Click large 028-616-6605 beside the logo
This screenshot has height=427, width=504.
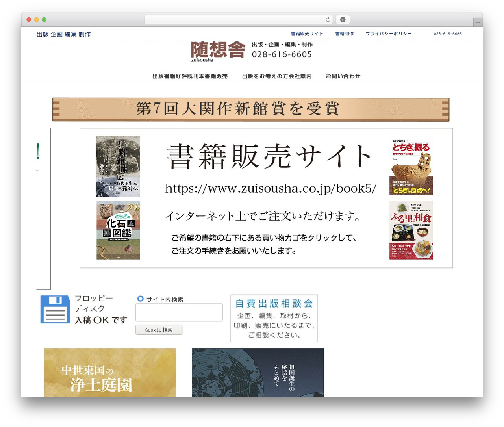point(282,54)
